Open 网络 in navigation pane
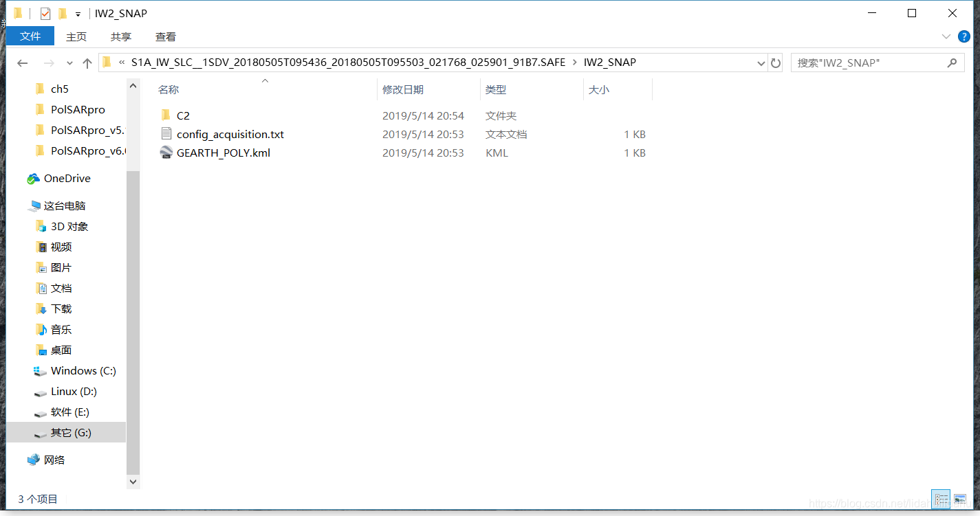Image resolution: width=980 pixels, height=516 pixels. [x=54, y=460]
